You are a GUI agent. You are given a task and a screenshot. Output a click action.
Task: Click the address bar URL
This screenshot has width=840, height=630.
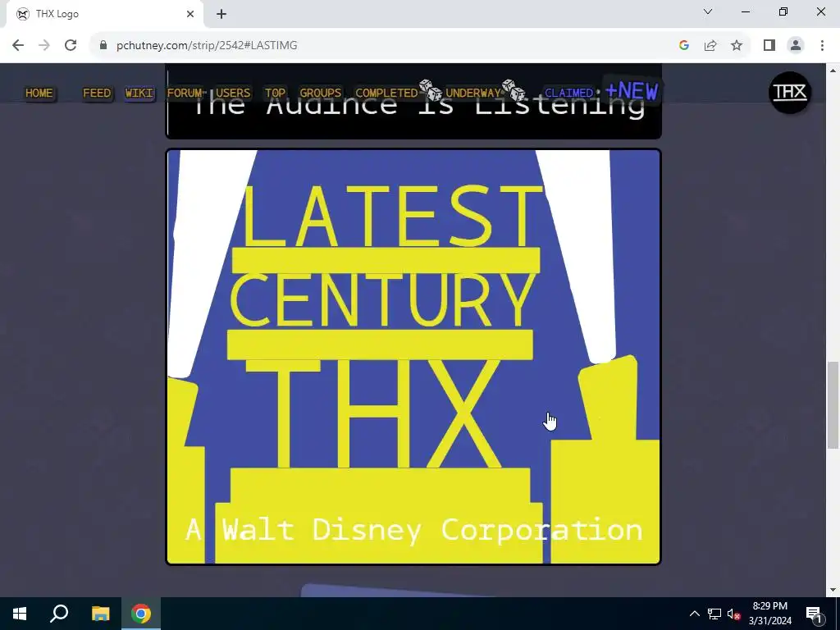pos(207,46)
